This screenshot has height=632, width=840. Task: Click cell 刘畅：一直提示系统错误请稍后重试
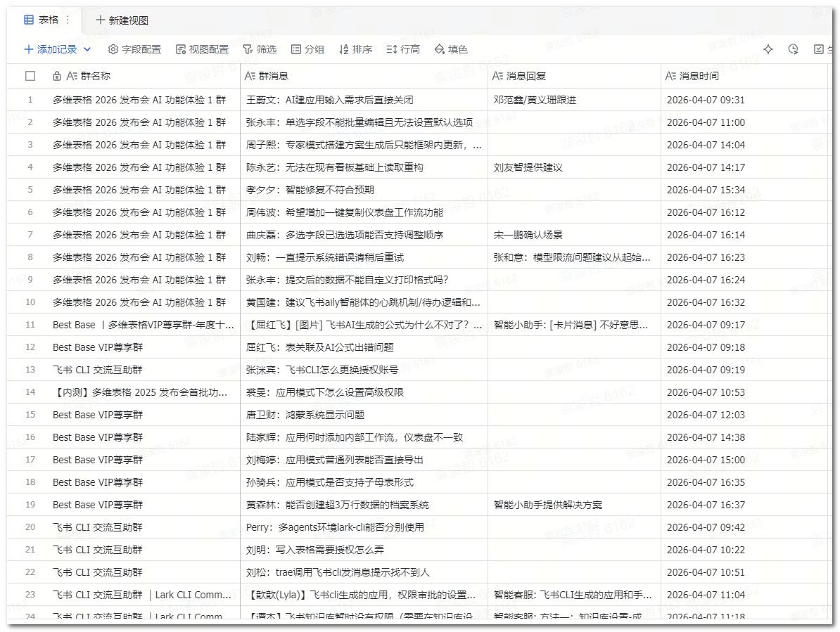pos(364,257)
